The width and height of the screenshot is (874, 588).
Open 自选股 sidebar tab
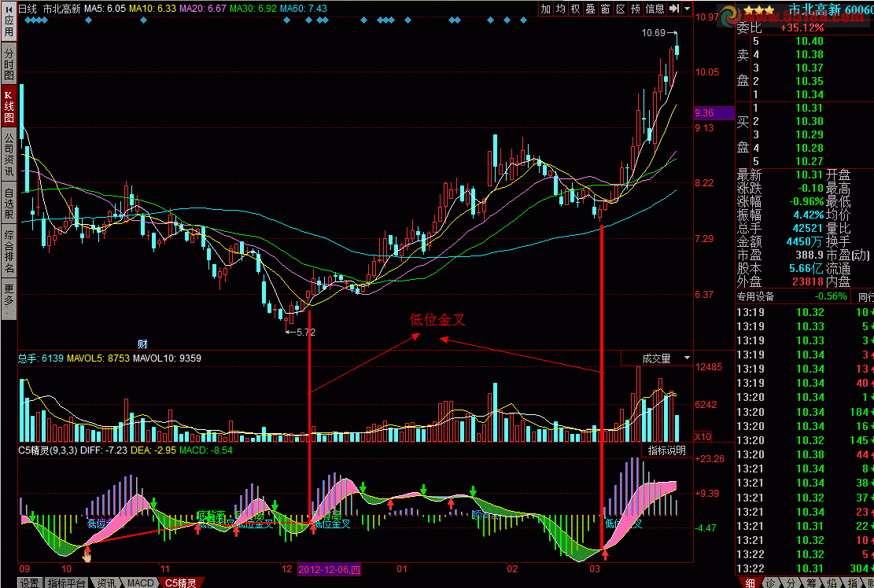[9, 203]
